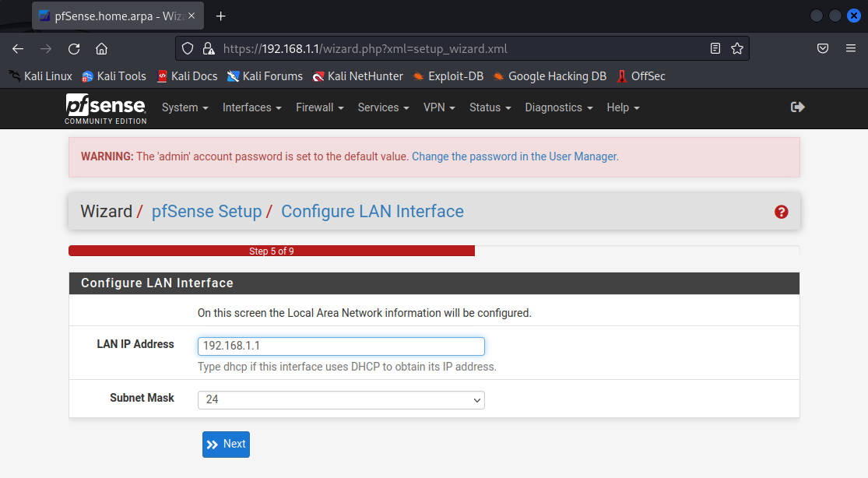Toggle reader view icon in address bar
This screenshot has width=868, height=478.
(715, 48)
